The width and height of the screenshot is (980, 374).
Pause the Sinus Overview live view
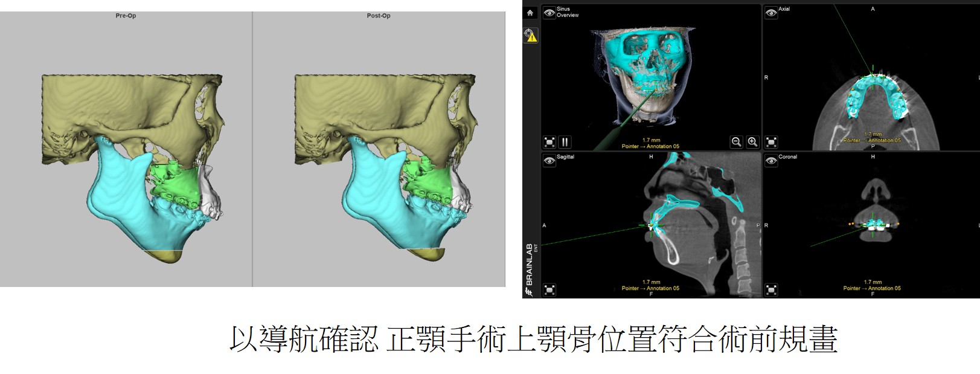pos(565,142)
